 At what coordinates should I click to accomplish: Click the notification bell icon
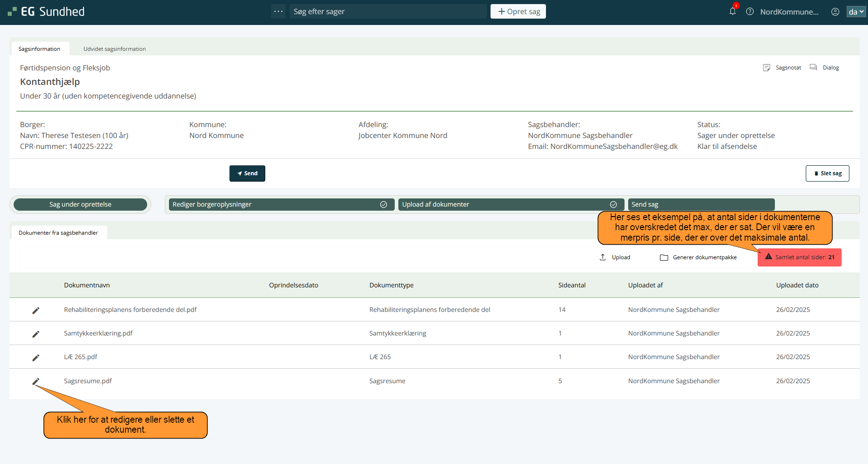pos(732,12)
